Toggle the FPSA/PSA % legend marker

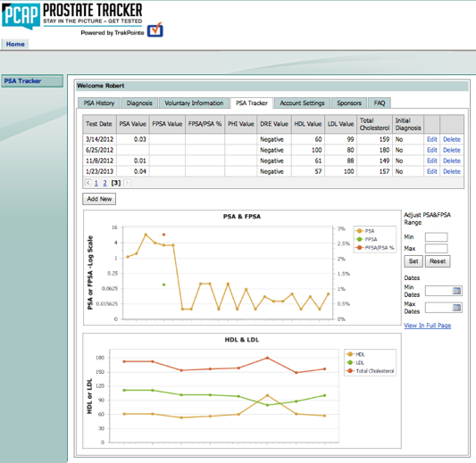click(359, 247)
